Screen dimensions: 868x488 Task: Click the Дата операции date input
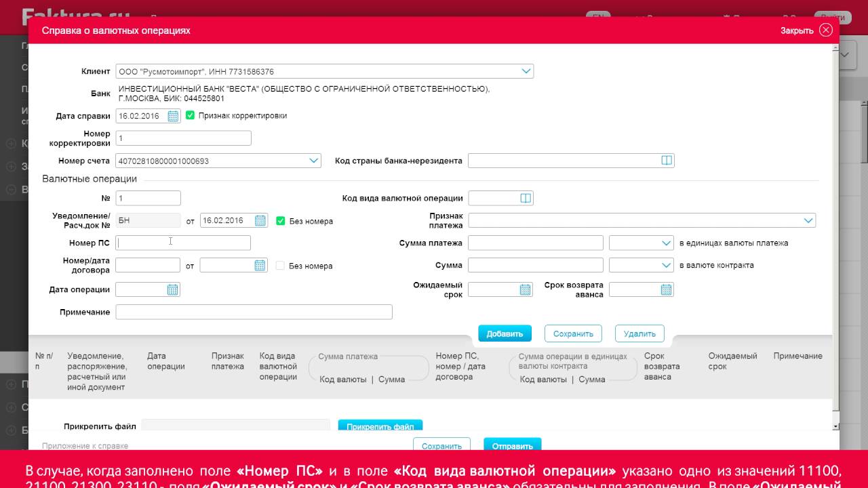(141, 290)
